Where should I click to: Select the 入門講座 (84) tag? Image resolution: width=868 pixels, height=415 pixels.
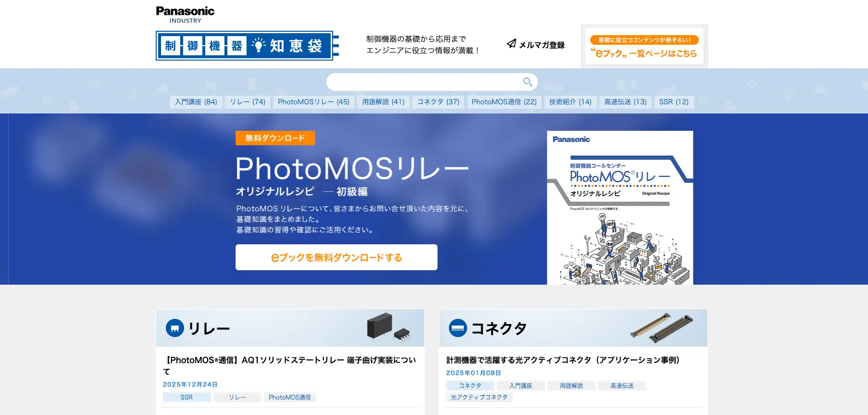click(196, 102)
